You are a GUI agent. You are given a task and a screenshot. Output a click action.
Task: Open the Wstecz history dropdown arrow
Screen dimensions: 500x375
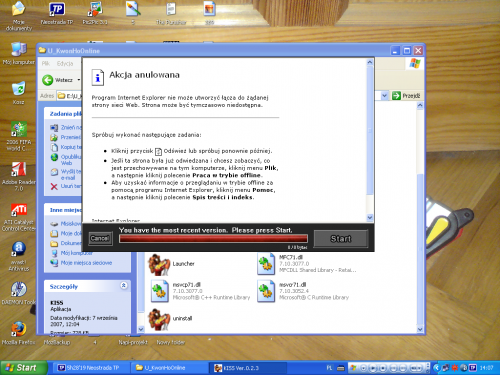tap(79, 80)
